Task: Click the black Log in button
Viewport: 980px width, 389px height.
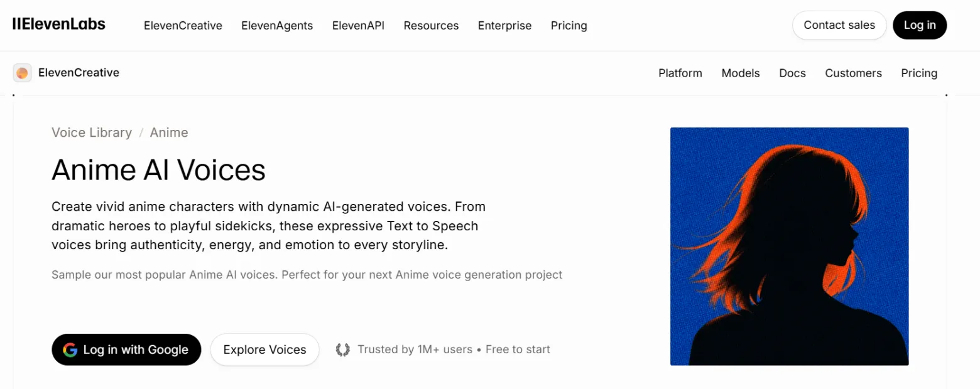Action: click(x=920, y=25)
